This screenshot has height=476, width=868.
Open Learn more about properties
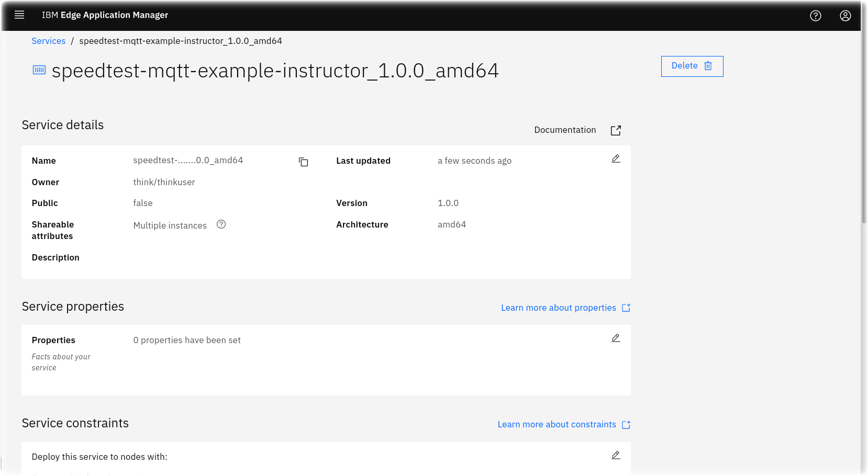pyautogui.click(x=559, y=308)
